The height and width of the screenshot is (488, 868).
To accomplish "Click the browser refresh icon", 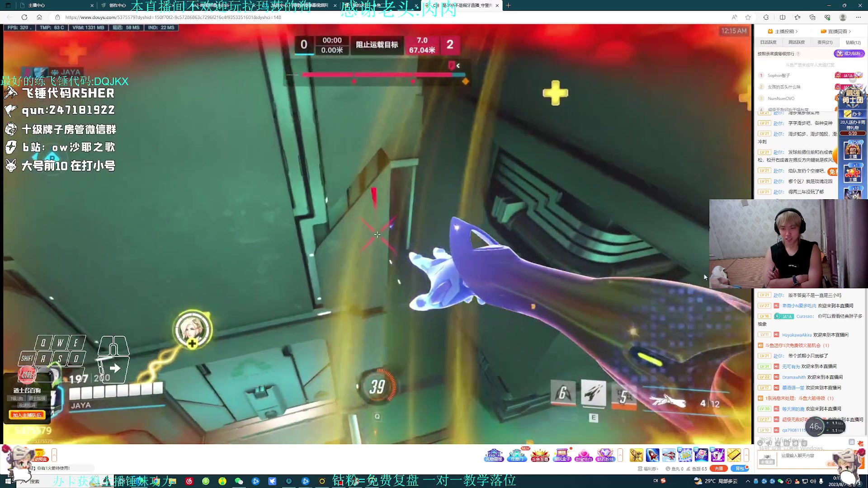I will (24, 17).
